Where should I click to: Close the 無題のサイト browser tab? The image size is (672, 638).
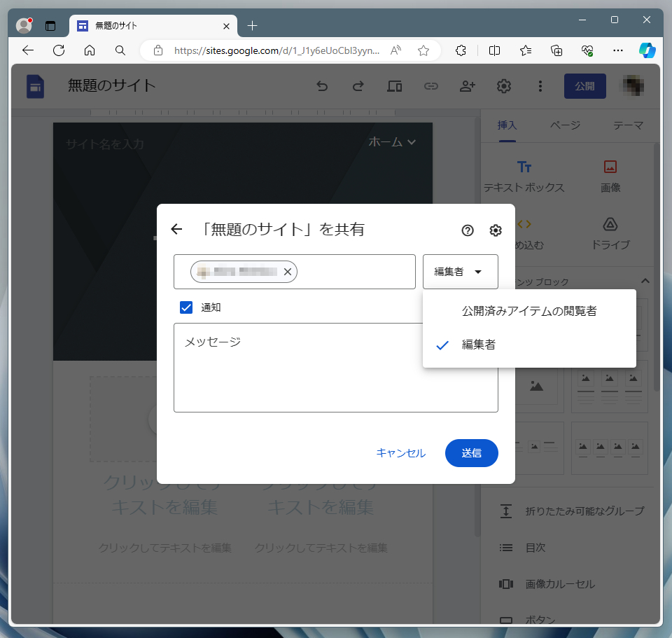click(x=226, y=26)
